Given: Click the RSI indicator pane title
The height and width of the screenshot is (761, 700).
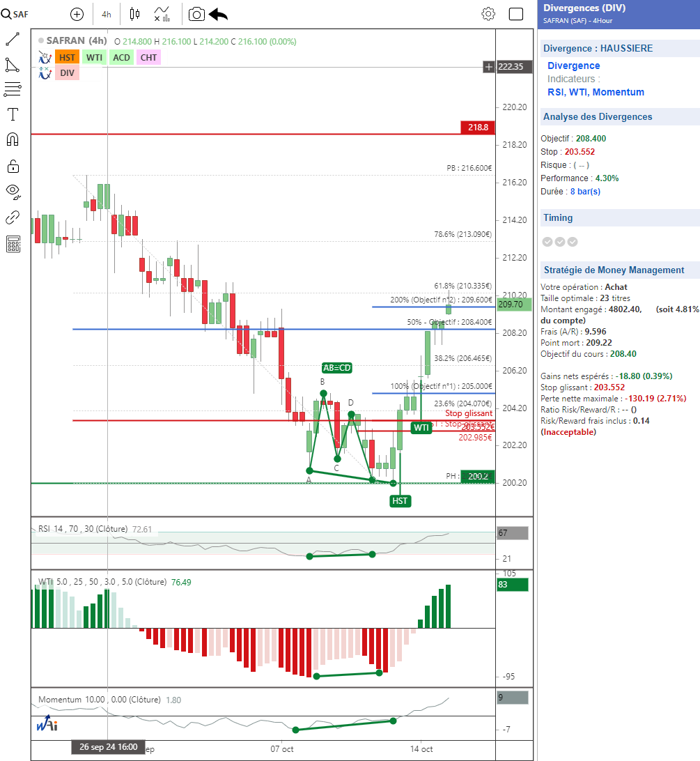Looking at the screenshot, I should pos(83,529).
